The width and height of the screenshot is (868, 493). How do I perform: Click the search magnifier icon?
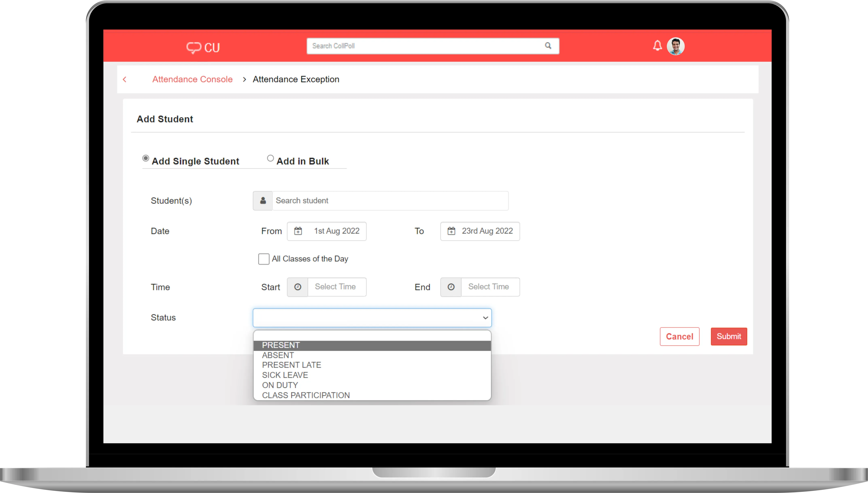point(548,46)
